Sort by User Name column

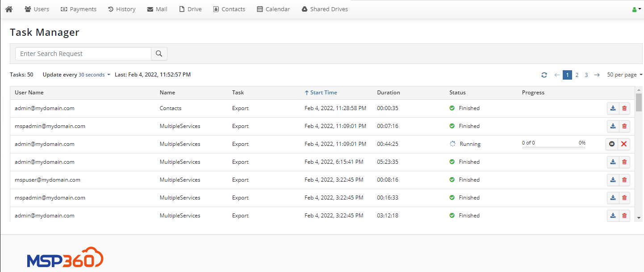(29, 93)
